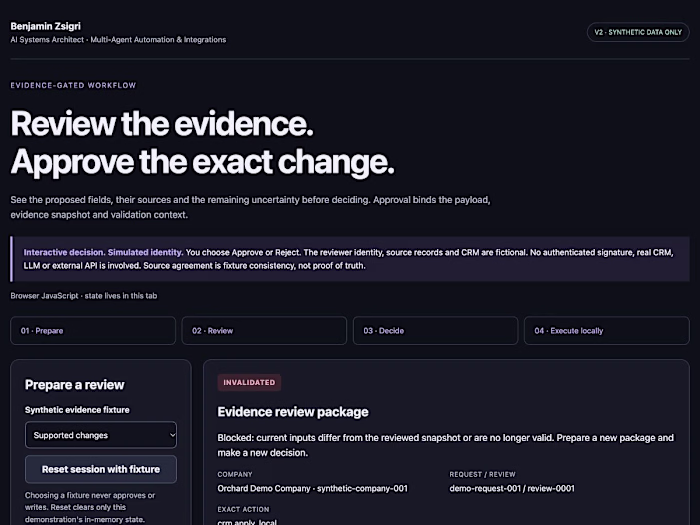The image size is (700, 525).
Task: Click the Browser JavaScript state note
Action: (84, 296)
